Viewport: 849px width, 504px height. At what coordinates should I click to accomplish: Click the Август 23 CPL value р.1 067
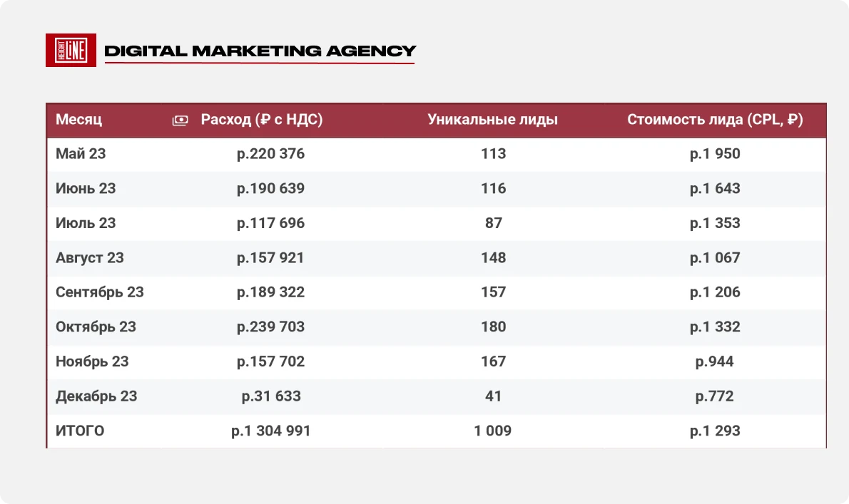[715, 257]
